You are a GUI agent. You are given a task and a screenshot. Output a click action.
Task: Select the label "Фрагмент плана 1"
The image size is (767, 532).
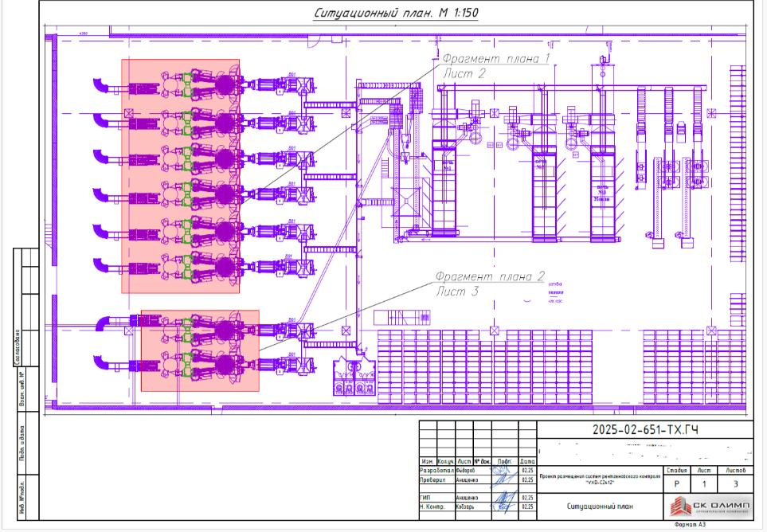496,58
